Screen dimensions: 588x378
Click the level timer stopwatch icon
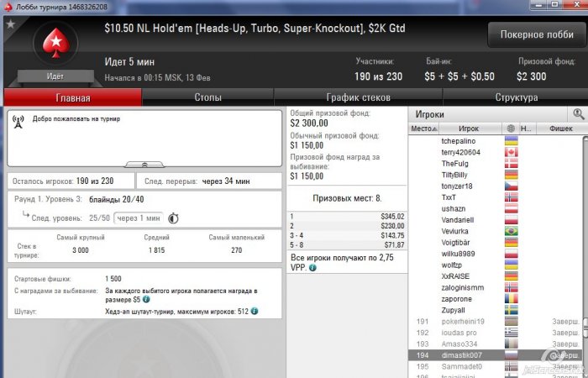(173, 218)
